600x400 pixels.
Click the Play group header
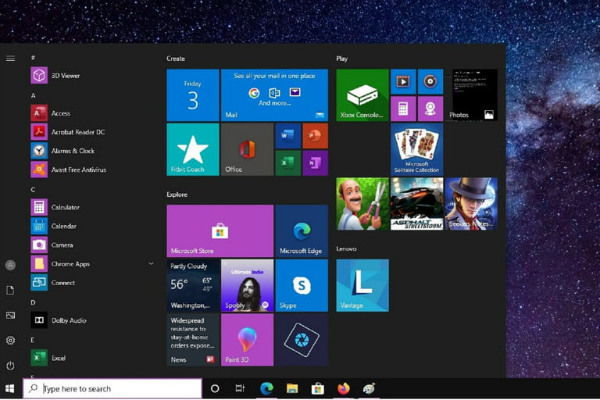[342, 59]
